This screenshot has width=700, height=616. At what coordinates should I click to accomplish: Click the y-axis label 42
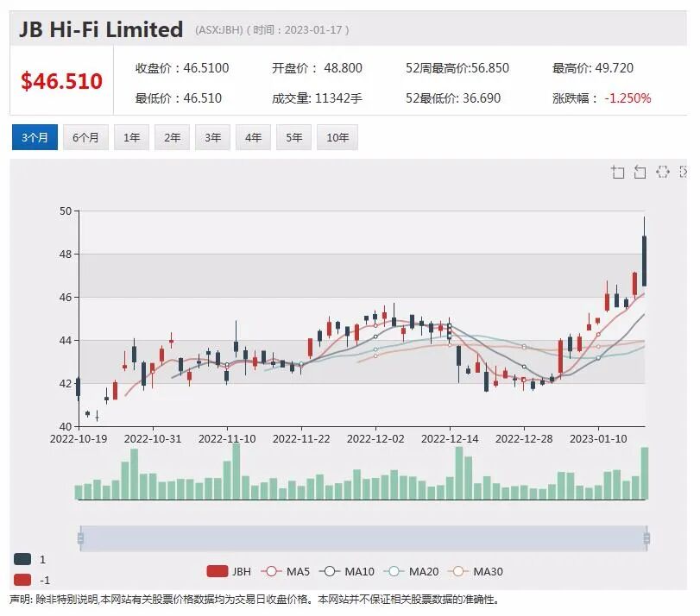[66, 383]
